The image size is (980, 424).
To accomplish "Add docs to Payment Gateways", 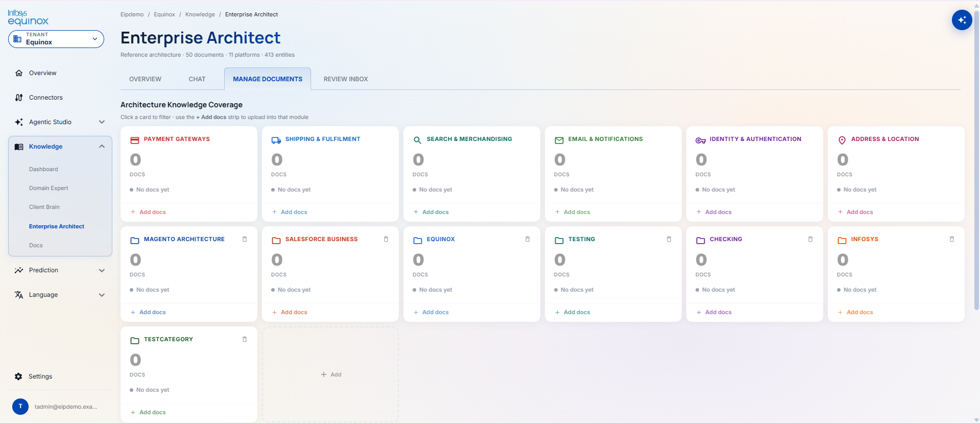I will 148,212.
